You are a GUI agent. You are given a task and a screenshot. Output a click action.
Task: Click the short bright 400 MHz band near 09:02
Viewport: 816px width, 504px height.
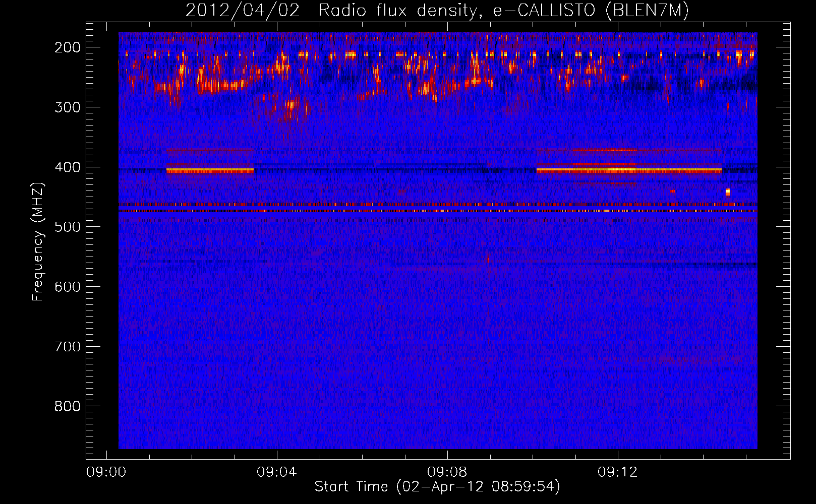210,171
